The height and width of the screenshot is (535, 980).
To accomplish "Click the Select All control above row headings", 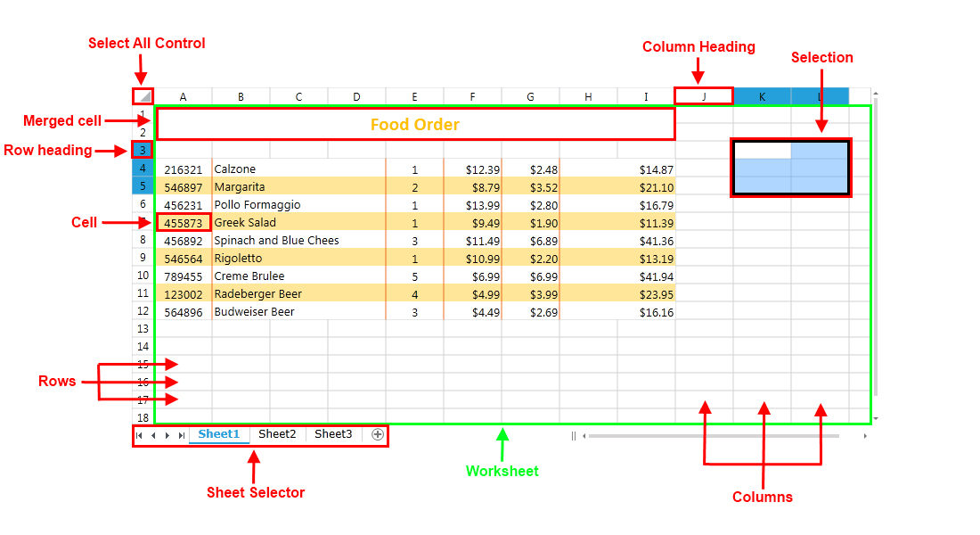I will [143, 95].
